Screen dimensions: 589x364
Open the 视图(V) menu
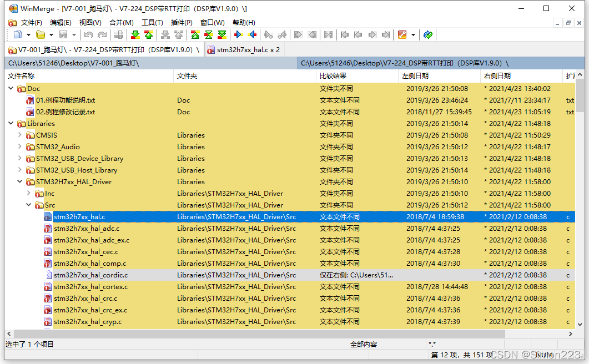click(x=90, y=23)
